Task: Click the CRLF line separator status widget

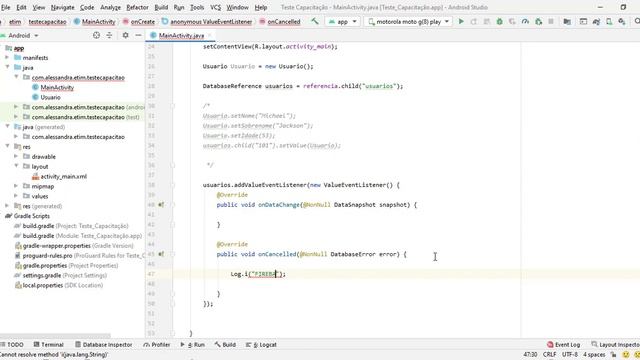Action: pyautogui.click(x=549, y=355)
